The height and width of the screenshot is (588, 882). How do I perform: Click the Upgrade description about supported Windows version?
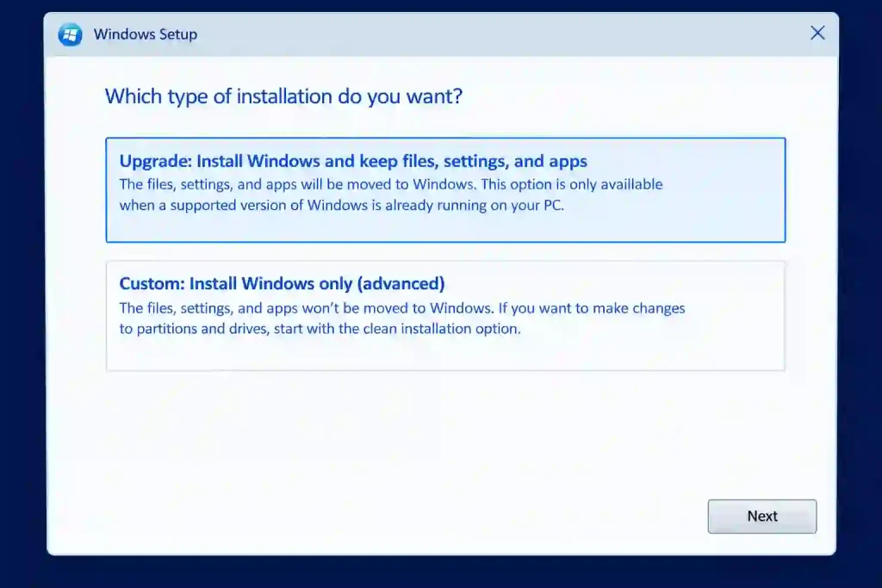pyautogui.click(x=391, y=195)
